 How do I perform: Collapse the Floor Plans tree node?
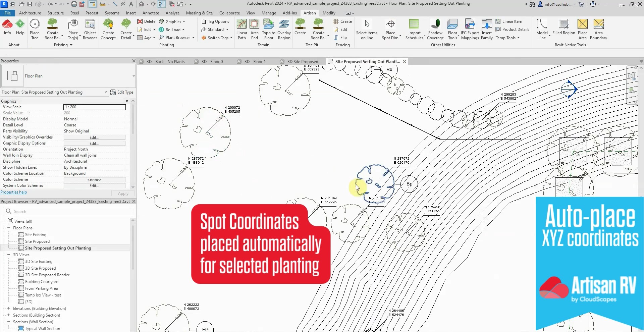pos(9,228)
